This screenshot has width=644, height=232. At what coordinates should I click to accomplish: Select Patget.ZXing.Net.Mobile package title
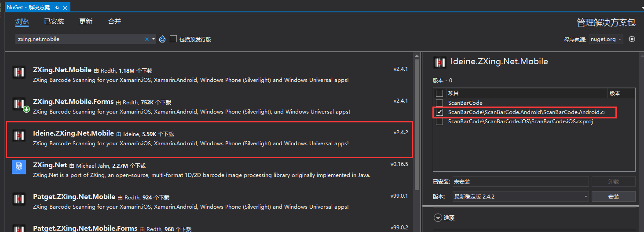(74, 196)
